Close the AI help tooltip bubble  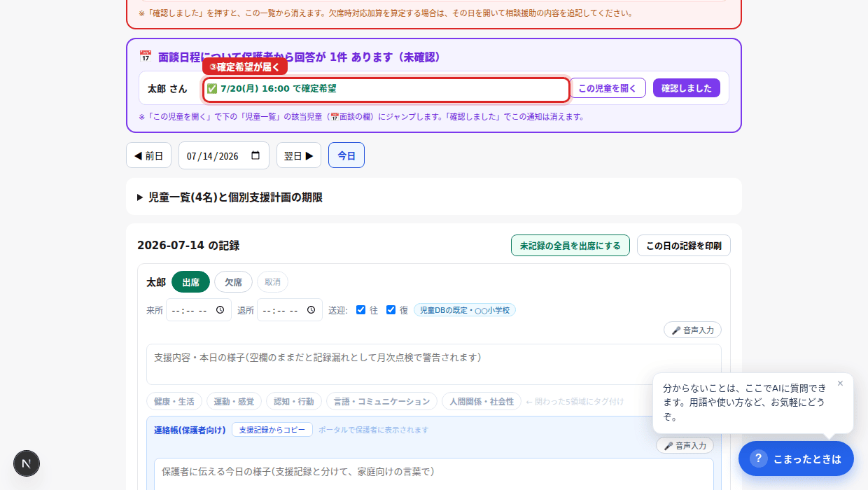[x=840, y=384]
